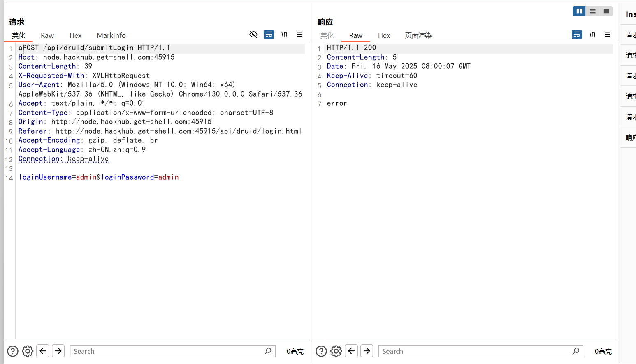636x364 pixels.
Task: Show newline characters with the \n icon
Action: point(284,35)
